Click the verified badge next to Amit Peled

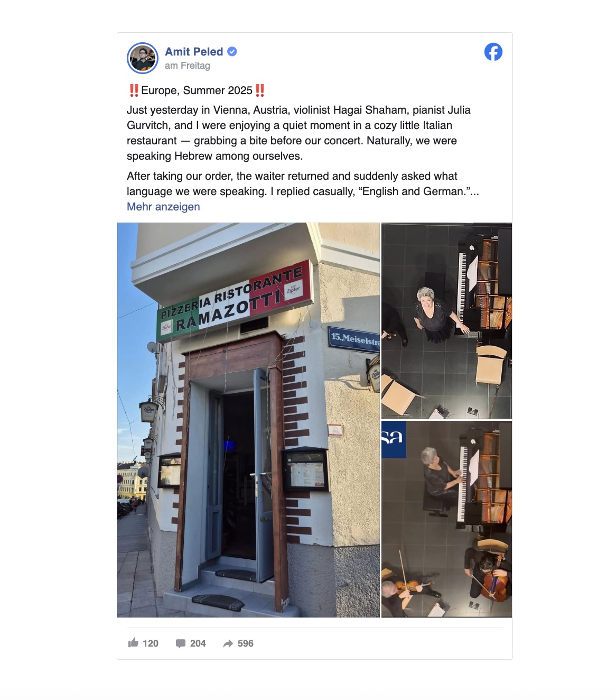click(232, 52)
